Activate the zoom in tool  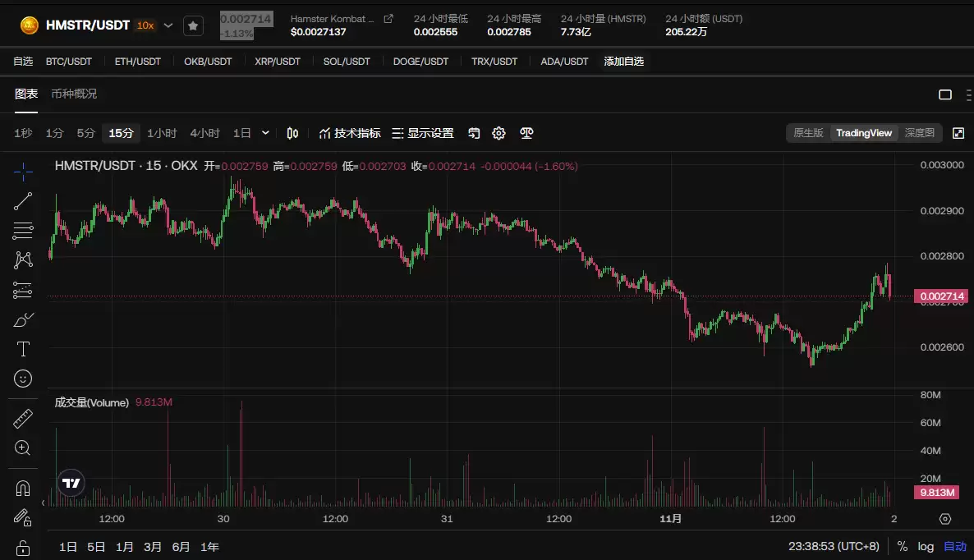pos(23,448)
